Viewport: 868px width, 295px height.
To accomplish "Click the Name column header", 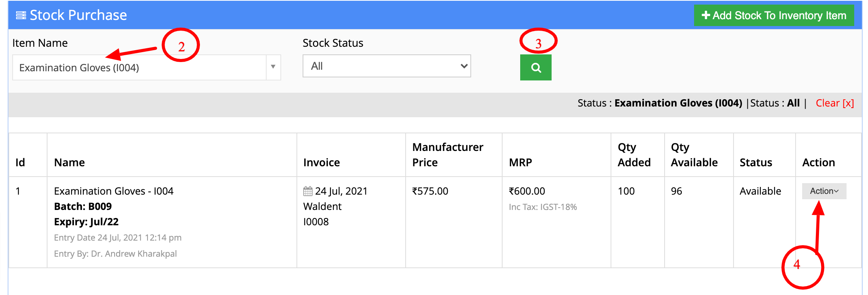I will [x=69, y=162].
